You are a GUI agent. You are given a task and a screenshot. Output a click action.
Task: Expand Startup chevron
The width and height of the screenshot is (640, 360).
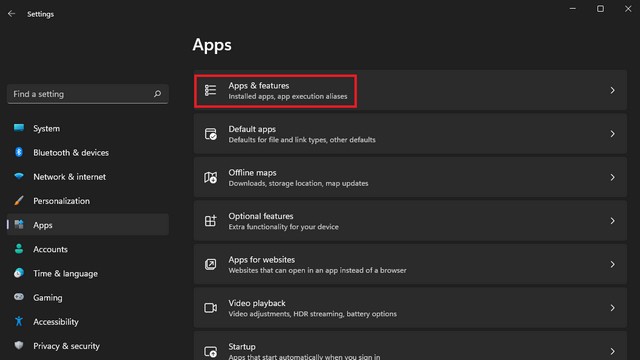pyautogui.click(x=613, y=351)
